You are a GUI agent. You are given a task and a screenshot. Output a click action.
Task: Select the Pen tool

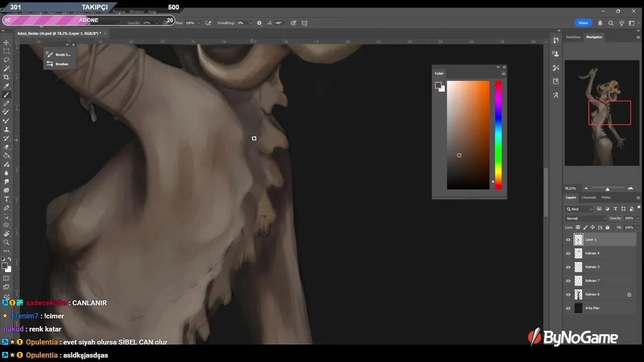click(x=7, y=208)
